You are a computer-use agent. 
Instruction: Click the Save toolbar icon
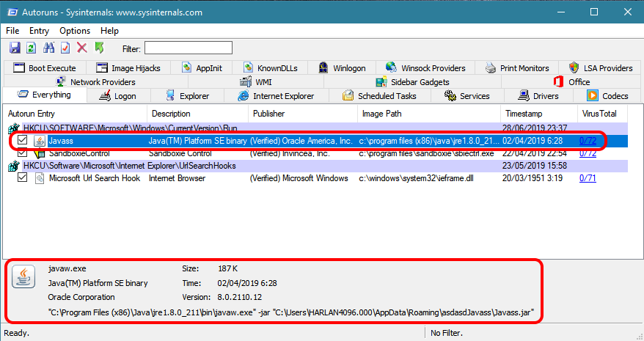(15, 48)
